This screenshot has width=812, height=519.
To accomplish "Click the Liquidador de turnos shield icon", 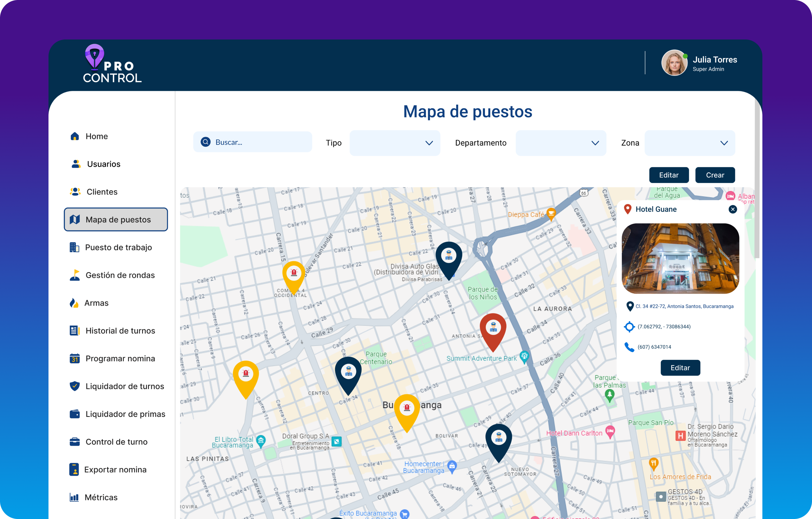I will pos(74,386).
